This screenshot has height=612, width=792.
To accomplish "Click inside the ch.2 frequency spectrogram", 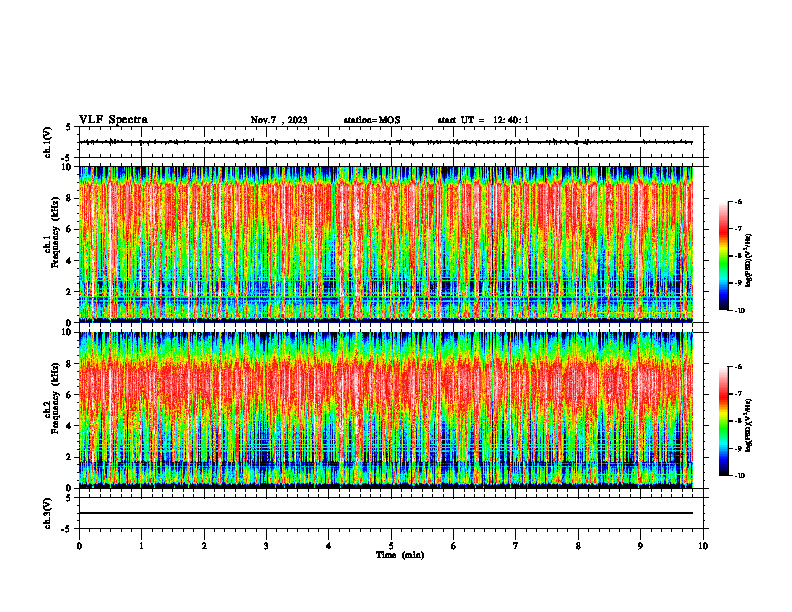I will pyautogui.click(x=386, y=410).
